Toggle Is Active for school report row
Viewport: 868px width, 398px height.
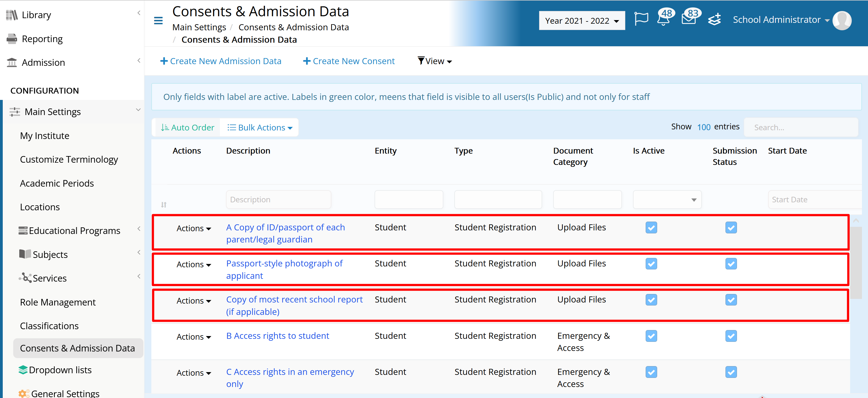tap(651, 299)
